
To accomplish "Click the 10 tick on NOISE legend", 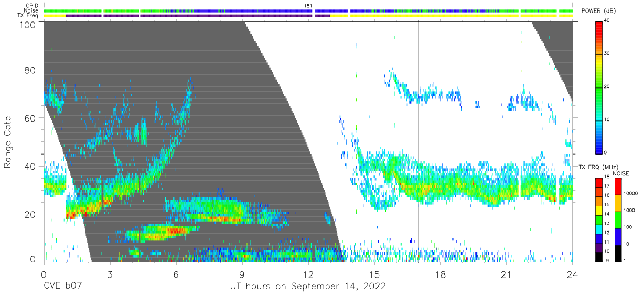I will coord(626,244).
